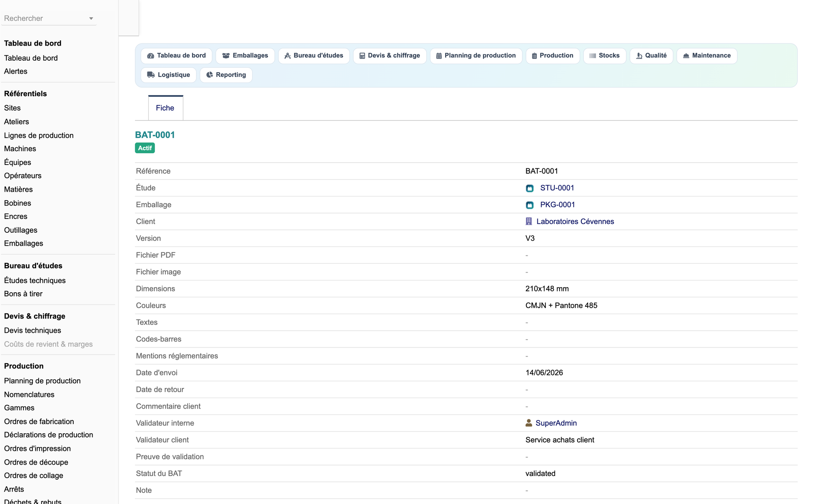The height and width of the screenshot is (504, 815).
Task: Open Ordres d'impression in the sidebar
Action: (x=37, y=448)
